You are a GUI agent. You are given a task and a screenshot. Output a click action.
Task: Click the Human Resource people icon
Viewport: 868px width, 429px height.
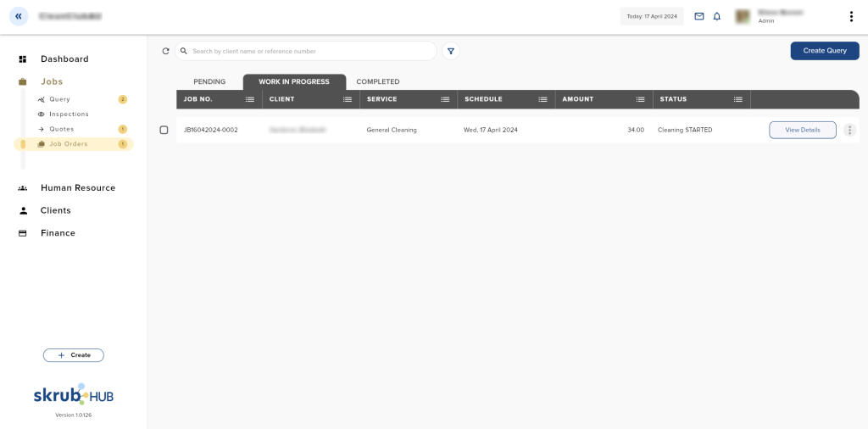(23, 188)
